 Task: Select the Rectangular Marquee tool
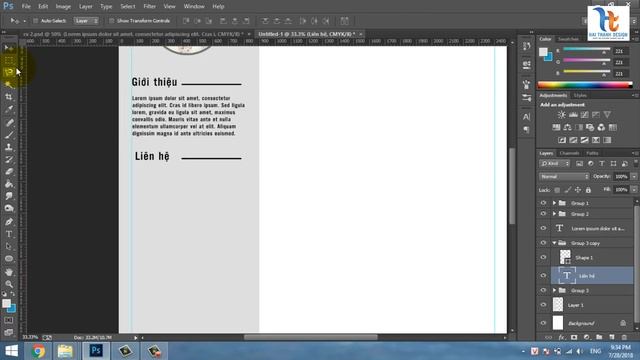click(x=9, y=60)
